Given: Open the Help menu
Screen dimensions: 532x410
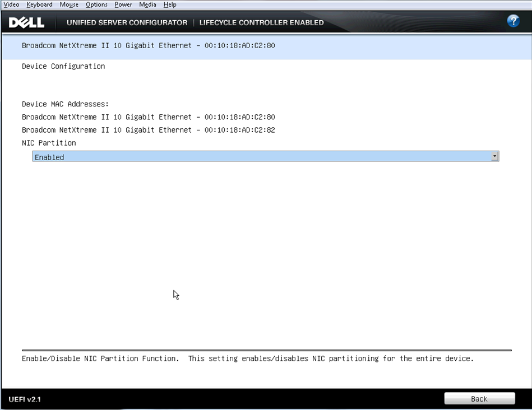Looking at the screenshot, I should (170, 4).
